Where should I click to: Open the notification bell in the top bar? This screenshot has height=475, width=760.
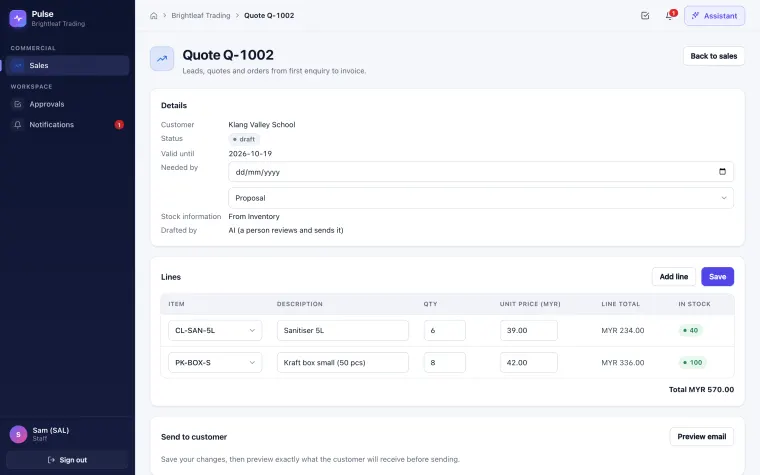click(669, 16)
